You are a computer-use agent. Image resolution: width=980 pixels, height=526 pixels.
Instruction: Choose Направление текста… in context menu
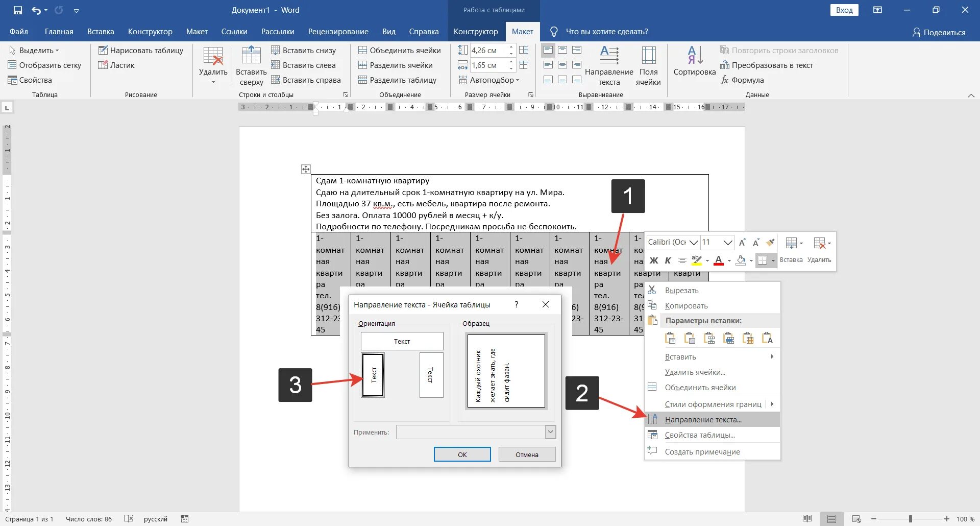click(713, 419)
